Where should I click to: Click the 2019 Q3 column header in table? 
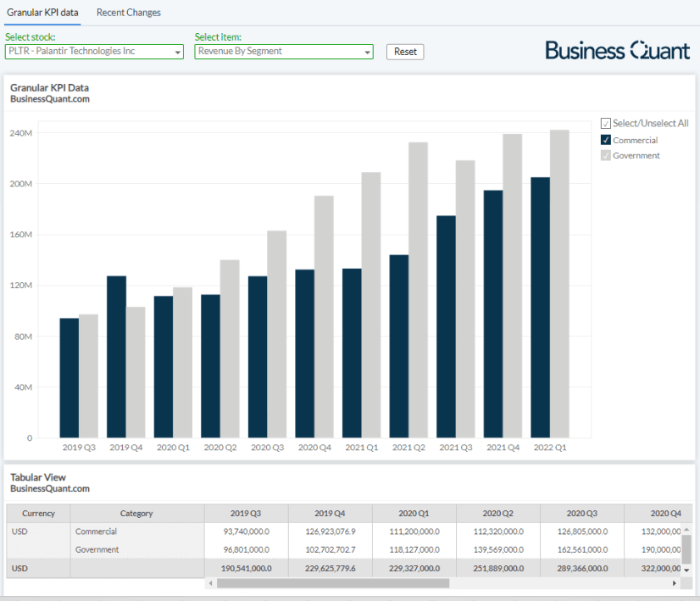point(246,514)
